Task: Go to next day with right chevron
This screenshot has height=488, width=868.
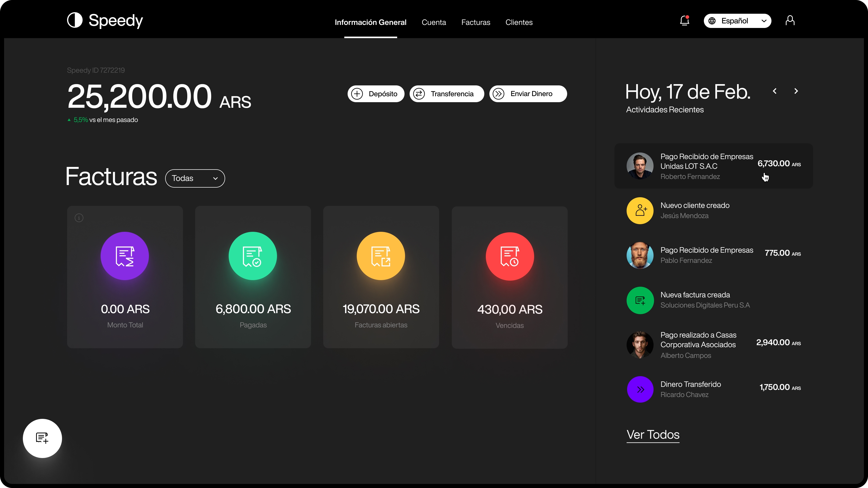Action: click(x=796, y=91)
